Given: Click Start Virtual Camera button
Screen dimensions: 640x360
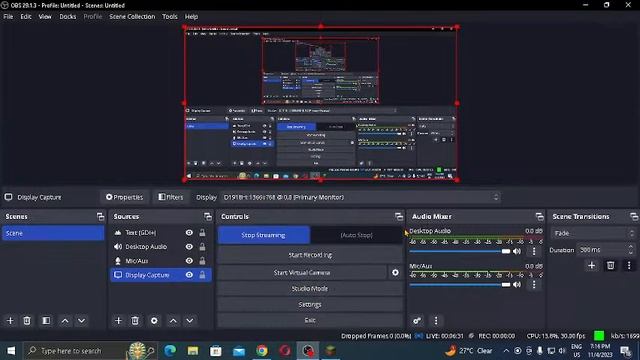Looking at the screenshot, I should [x=302, y=273].
